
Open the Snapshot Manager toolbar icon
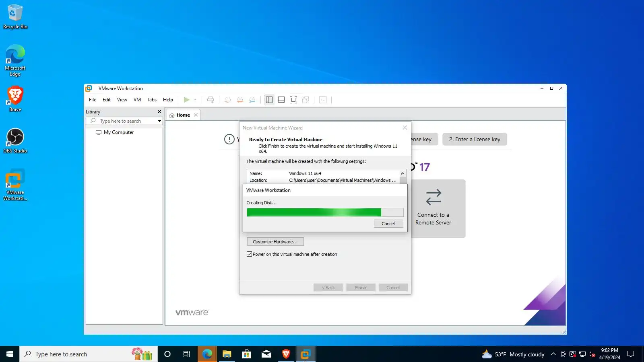[x=252, y=100]
